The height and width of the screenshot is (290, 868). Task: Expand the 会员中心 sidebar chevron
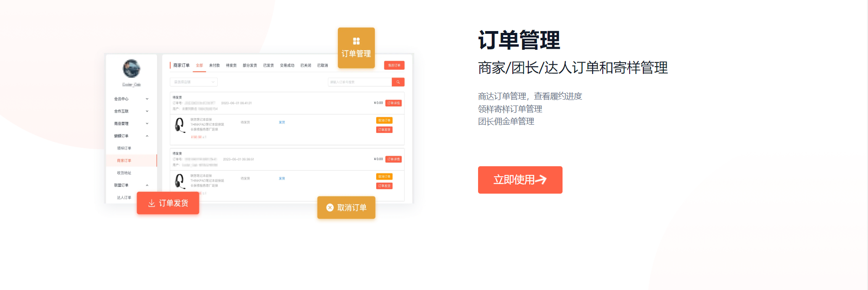(x=147, y=99)
